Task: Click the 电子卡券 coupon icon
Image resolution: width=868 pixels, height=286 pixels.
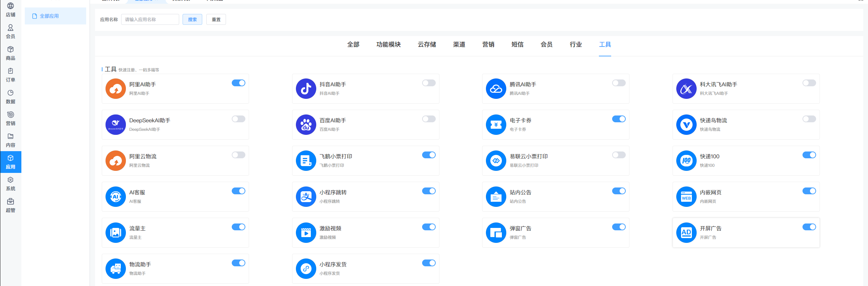Action: [496, 125]
